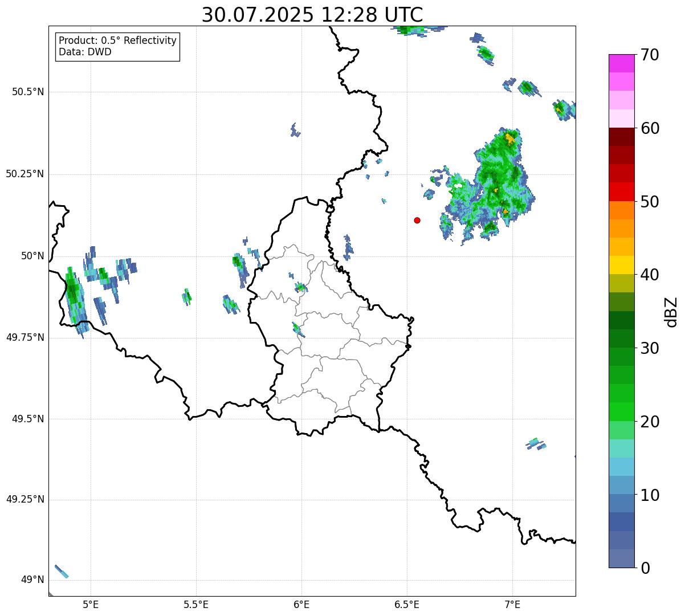Click the title 30.07.2025 12:28 UTC

coord(312,15)
